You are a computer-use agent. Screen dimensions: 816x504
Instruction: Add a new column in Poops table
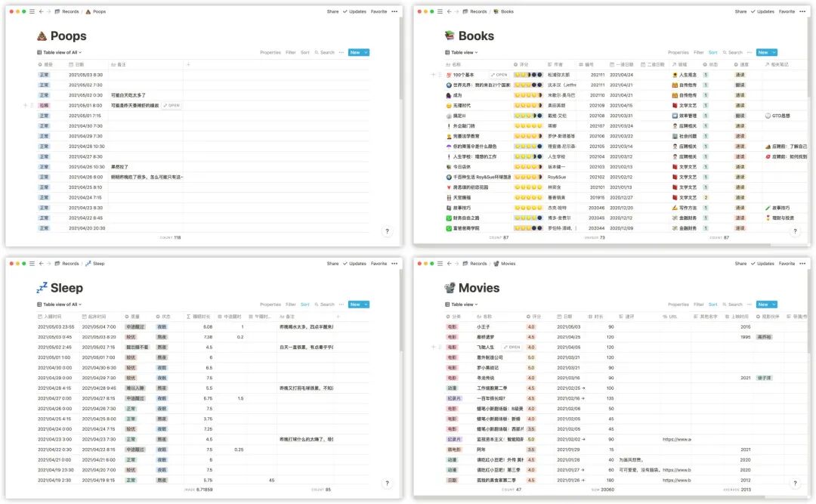pyautogui.click(x=188, y=64)
